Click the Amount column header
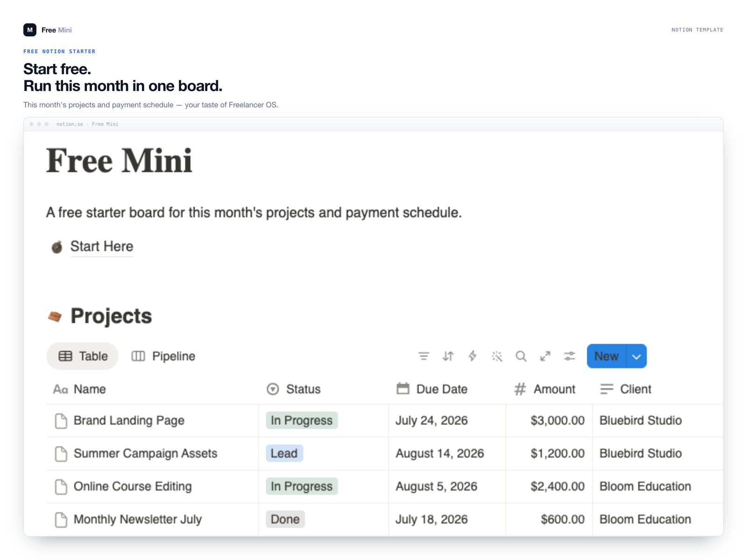The image size is (747, 560). tap(549, 389)
